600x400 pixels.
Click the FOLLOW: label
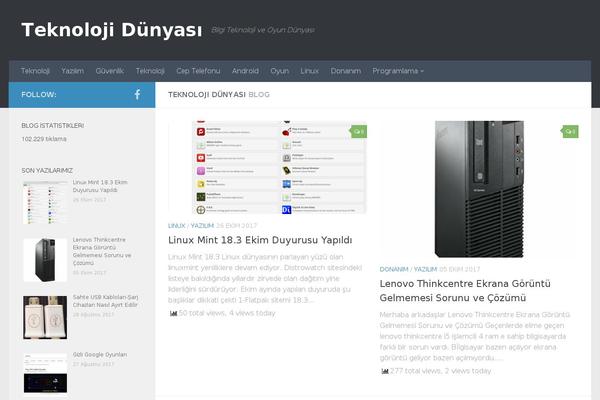tap(39, 95)
